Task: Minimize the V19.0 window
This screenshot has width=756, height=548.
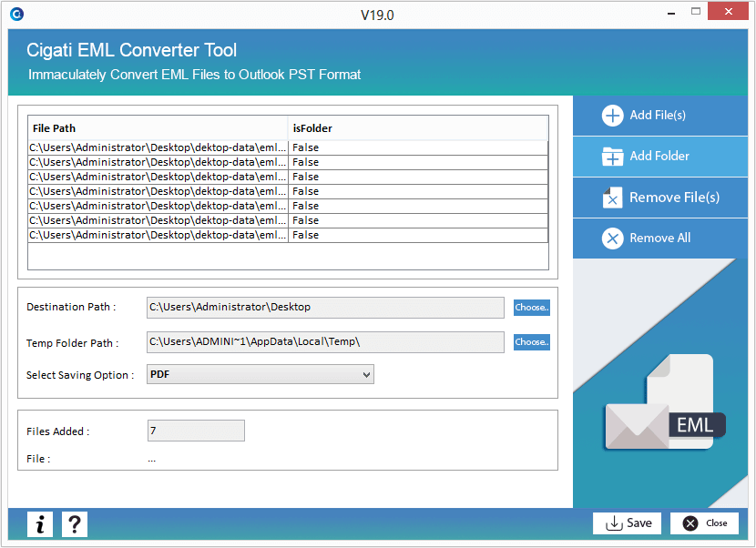Action: (670, 13)
